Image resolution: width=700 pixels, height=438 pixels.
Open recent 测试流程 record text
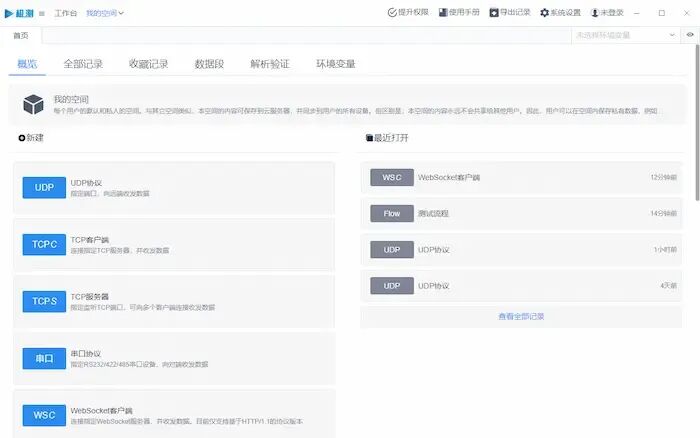click(x=433, y=214)
